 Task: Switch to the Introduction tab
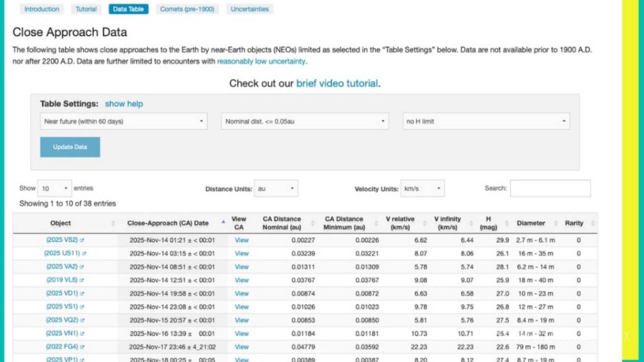coord(41,9)
